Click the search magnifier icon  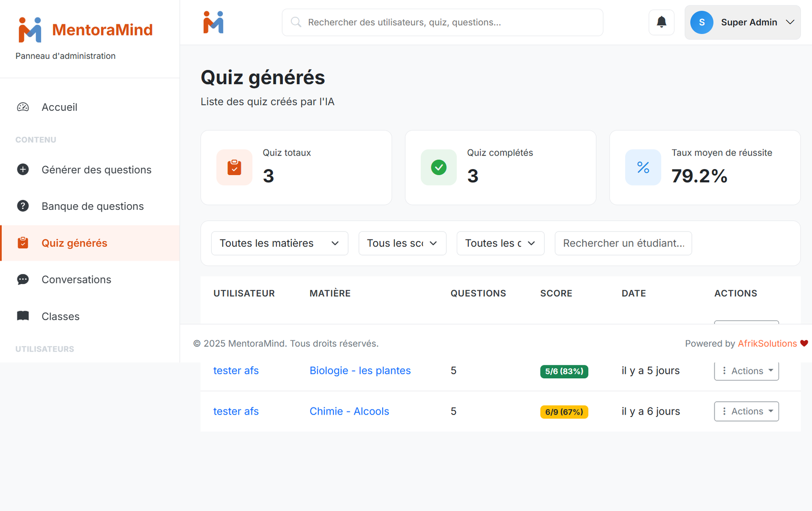click(295, 22)
